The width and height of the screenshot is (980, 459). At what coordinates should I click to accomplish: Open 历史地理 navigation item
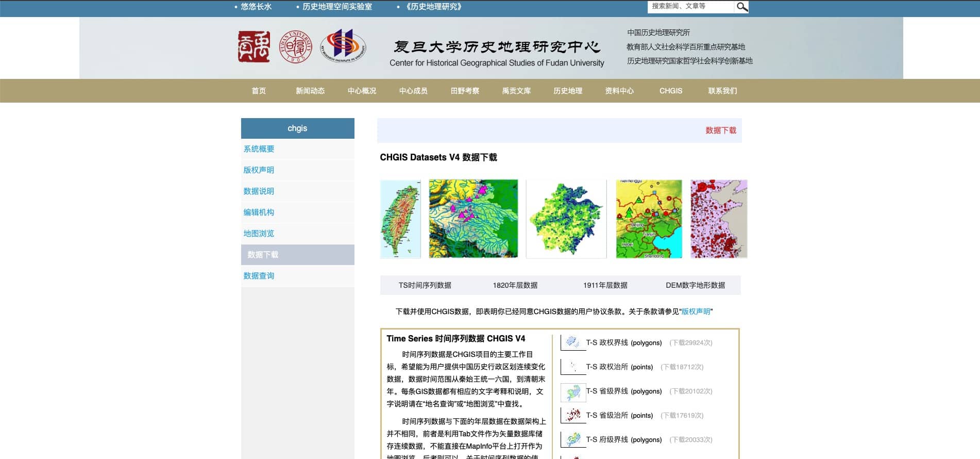(x=568, y=91)
